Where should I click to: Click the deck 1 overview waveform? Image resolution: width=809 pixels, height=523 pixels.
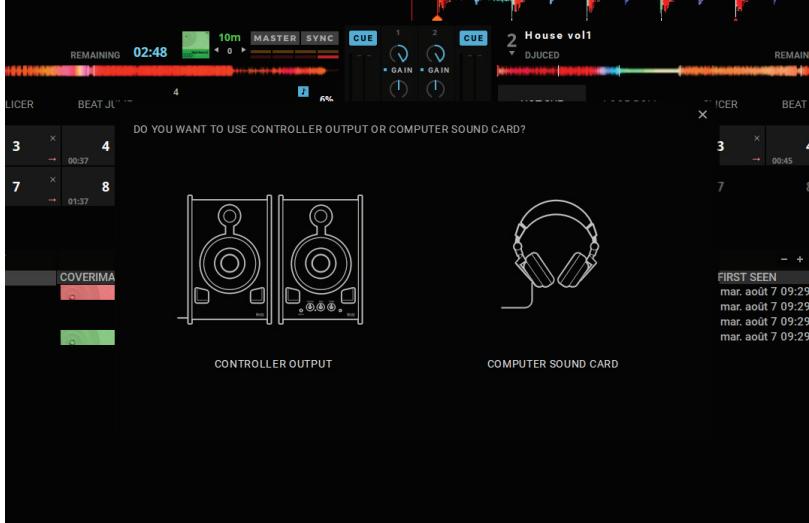(171, 71)
